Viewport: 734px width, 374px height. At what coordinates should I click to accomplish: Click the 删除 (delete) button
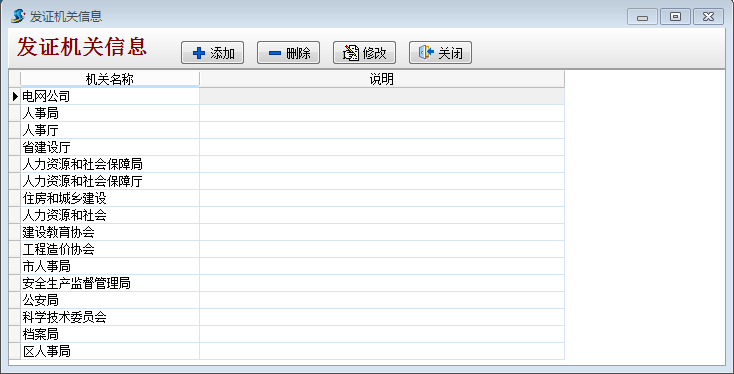click(288, 53)
